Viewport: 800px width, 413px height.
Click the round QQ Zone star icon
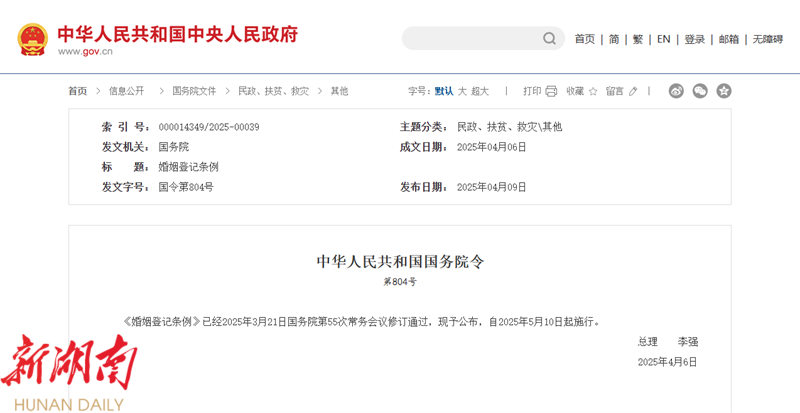724,91
